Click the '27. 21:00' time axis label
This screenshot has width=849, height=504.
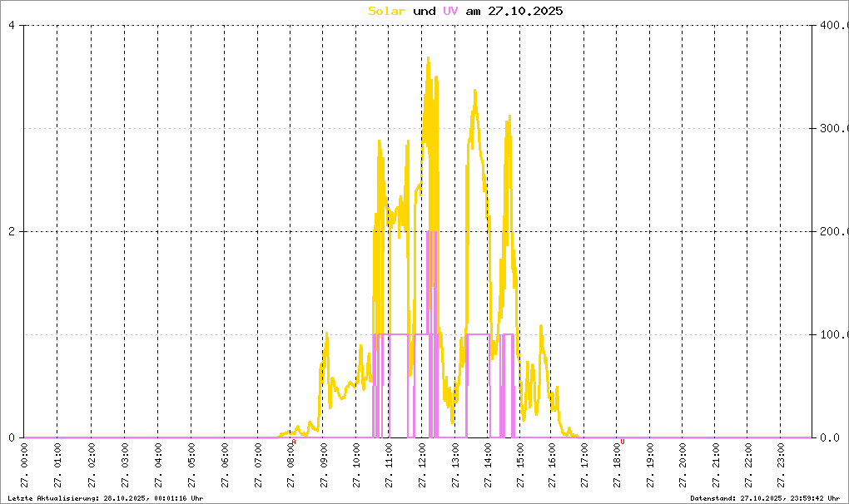tap(716, 465)
